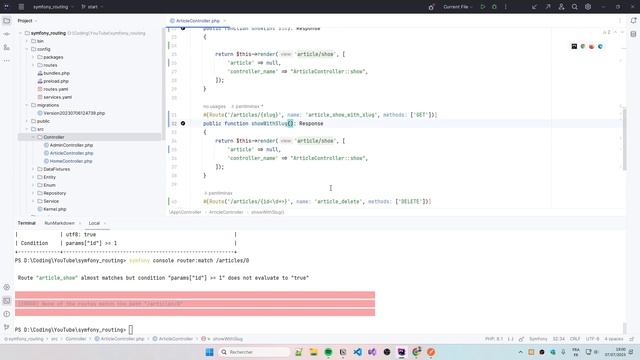640x360 pixels.
Task: Expand the routes folder
Action: click(33, 65)
